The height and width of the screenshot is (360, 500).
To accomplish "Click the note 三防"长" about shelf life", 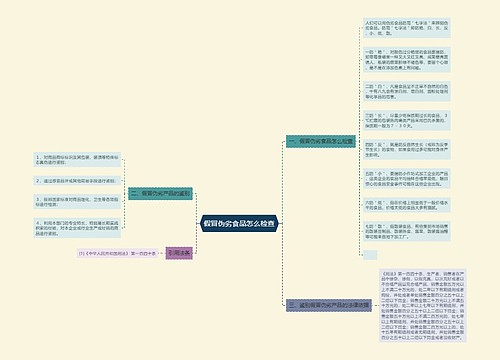I will click(407, 120).
